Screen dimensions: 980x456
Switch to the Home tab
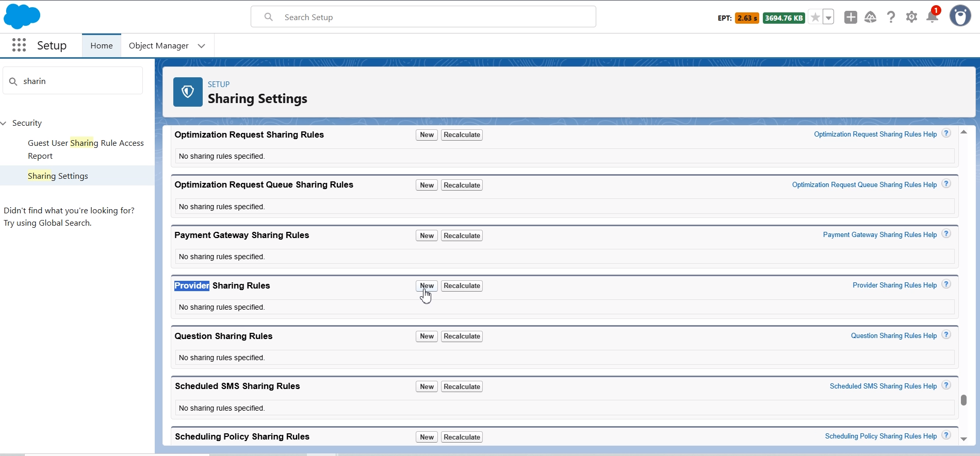click(x=102, y=45)
